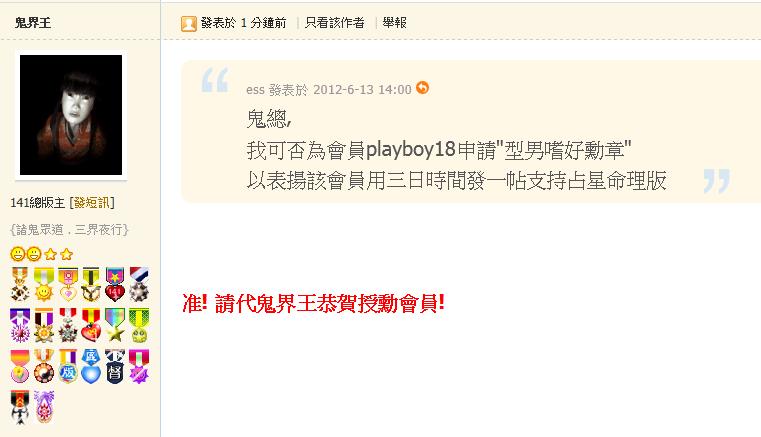
Task: Click the purple snowflake burst medal
Action: tap(20, 325)
